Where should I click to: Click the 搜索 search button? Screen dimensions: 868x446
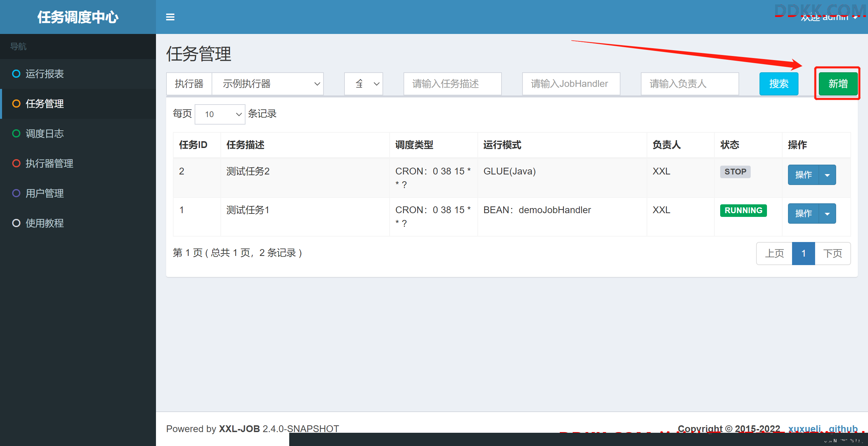point(779,84)
